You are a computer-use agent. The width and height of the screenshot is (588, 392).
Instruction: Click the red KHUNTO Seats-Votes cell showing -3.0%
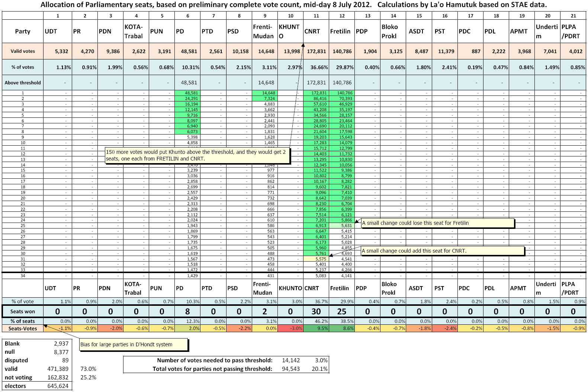290,328
